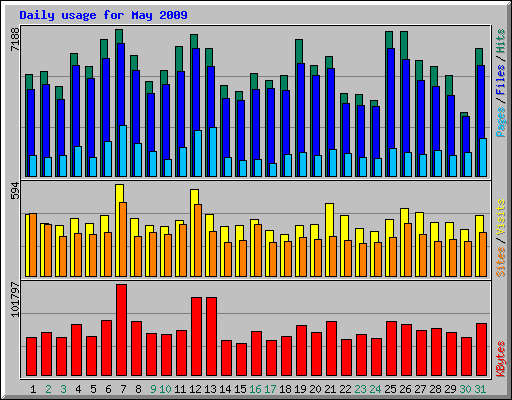The width and height of the screenshot is (512, 400).
Task: Click the orange Sites bar for day 1
Action: [x=33, y=245]
